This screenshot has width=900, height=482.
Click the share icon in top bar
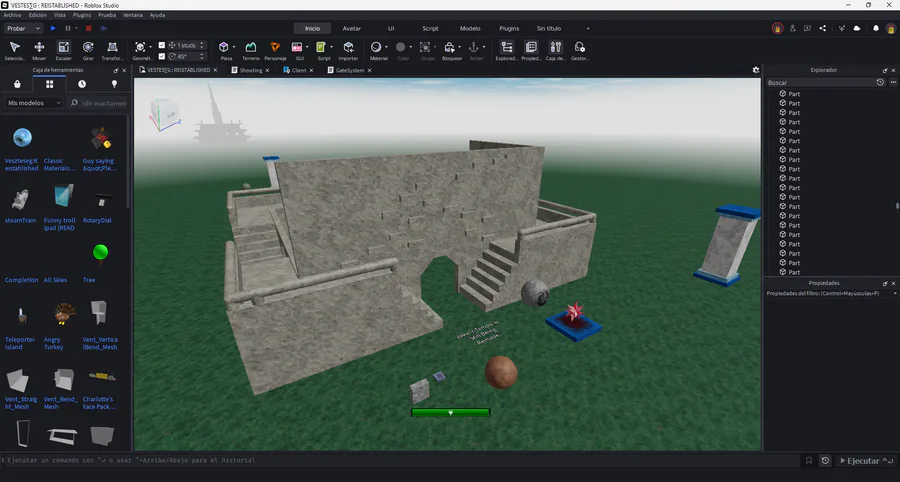823,28
